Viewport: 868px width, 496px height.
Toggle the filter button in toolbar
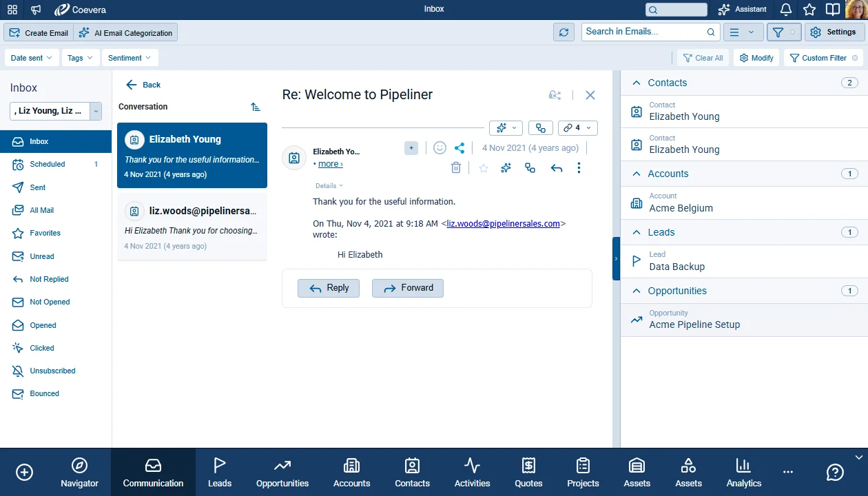tap(784, 32)
